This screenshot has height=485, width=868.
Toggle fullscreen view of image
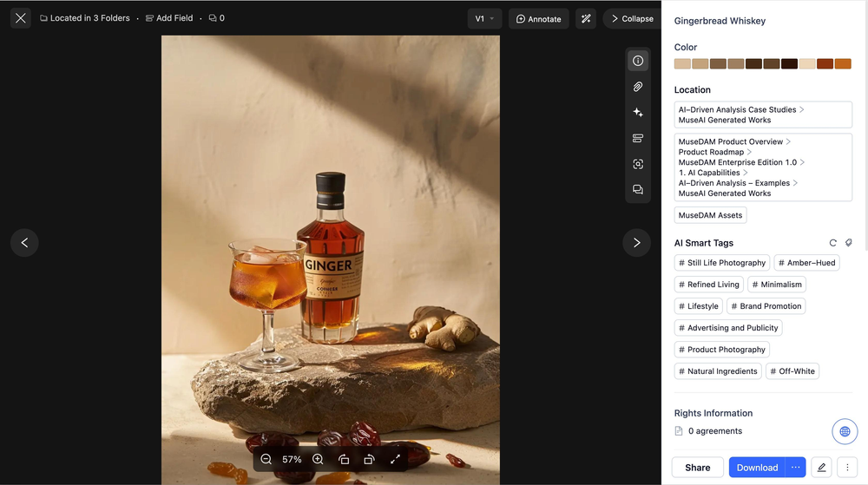click(x=395, y=459)
